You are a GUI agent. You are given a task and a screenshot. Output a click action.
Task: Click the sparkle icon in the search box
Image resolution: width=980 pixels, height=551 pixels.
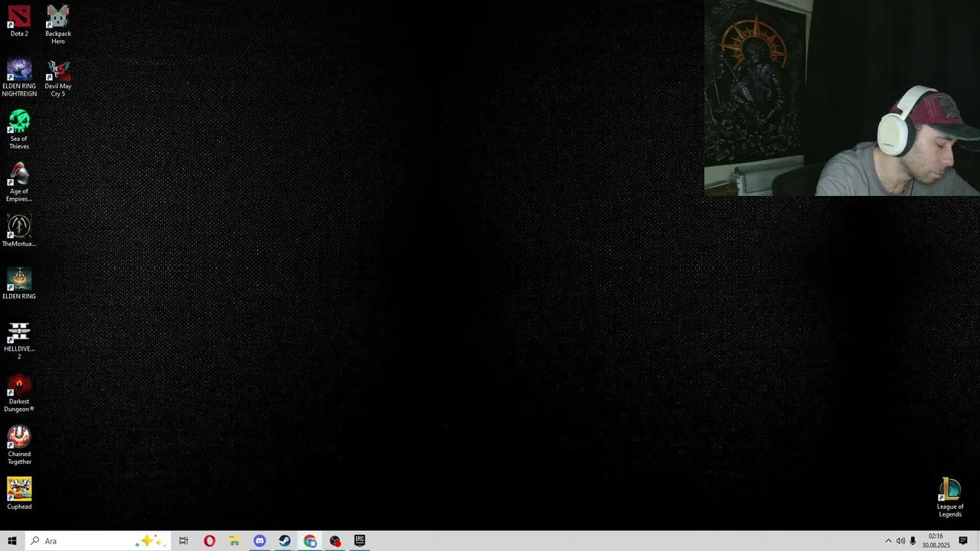click(149, 541)
